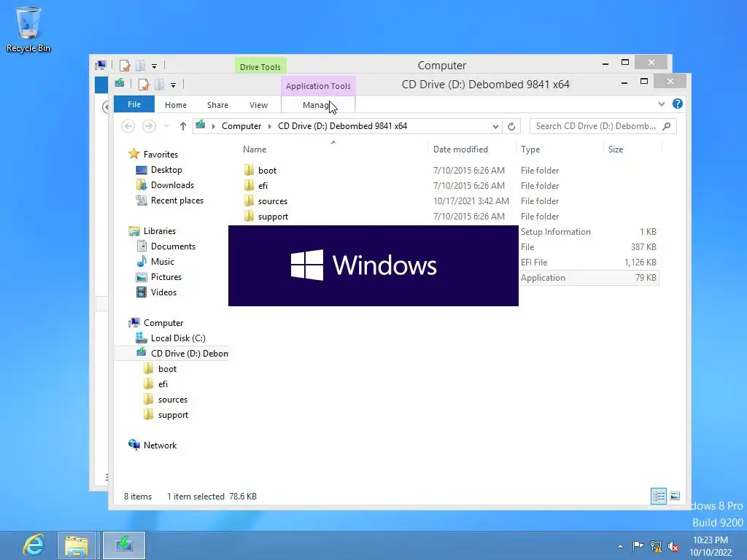Open Customize Quick Access Toolbar dropdown
Image resolution: width=747 pixels, height=560 pixels.
[x=174, y=85]
